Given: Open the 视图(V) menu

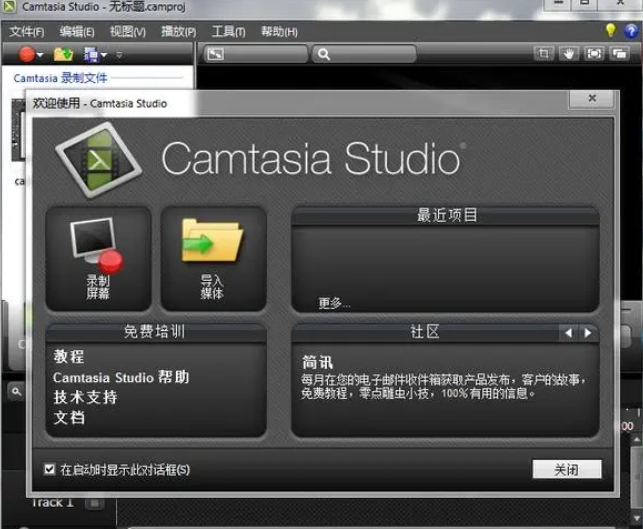Looking at the screenshot, I should (x=128, y=32).
